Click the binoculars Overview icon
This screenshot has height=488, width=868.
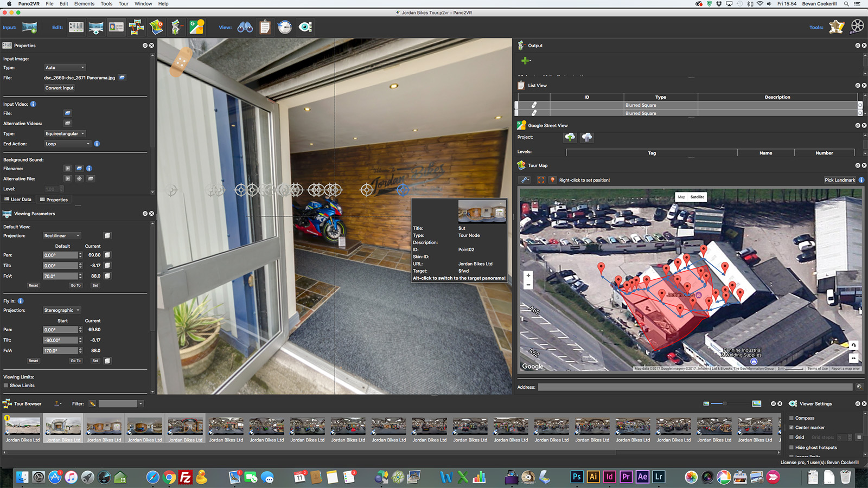[x=245, y=27]
